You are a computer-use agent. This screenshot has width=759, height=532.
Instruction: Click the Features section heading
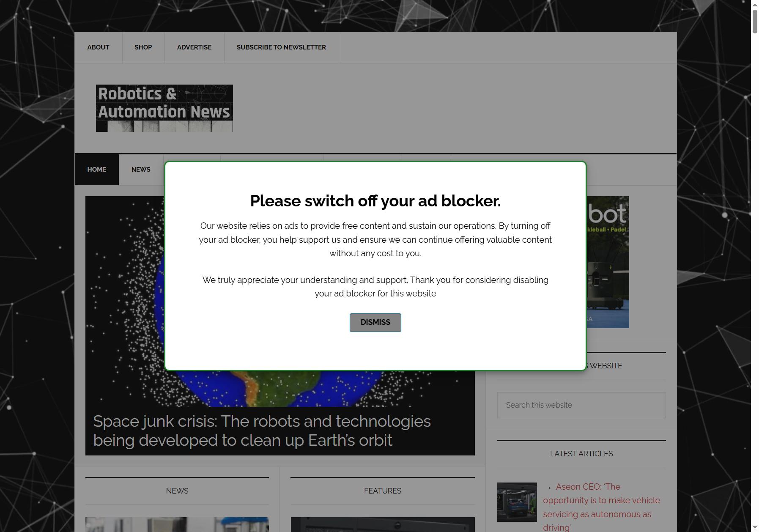coord(383,491)
